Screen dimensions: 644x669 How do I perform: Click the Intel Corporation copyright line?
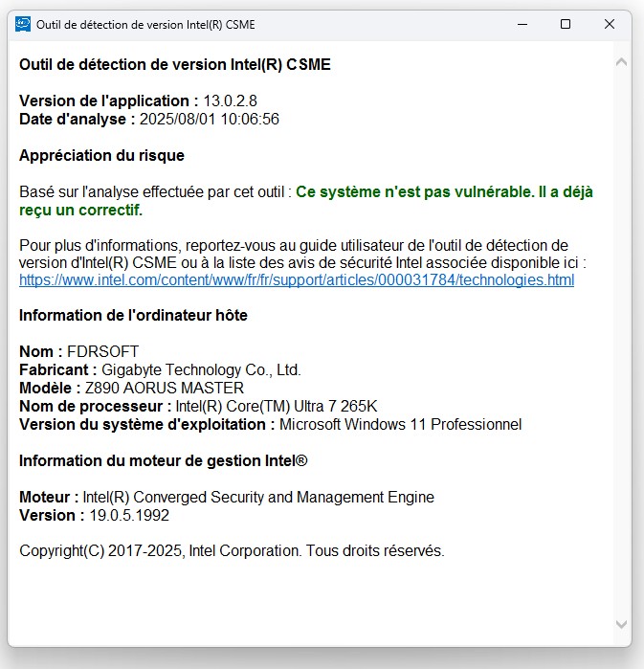232,551
